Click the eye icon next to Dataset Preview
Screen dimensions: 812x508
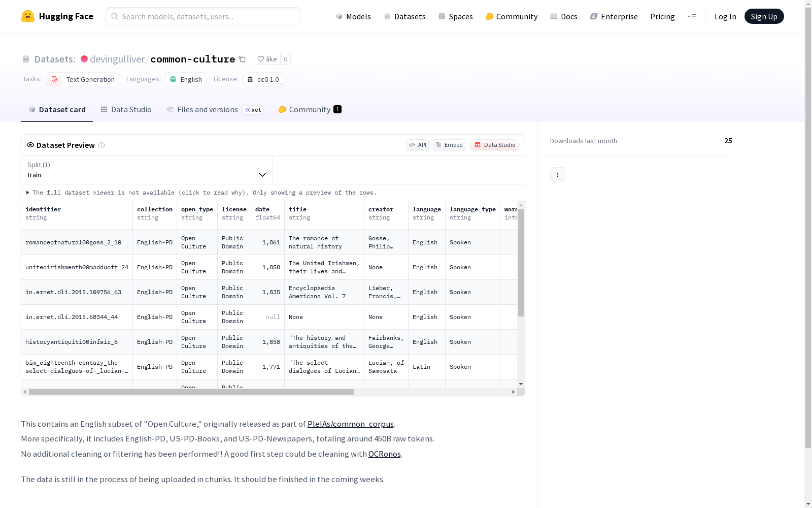click(x=30, y=145)
